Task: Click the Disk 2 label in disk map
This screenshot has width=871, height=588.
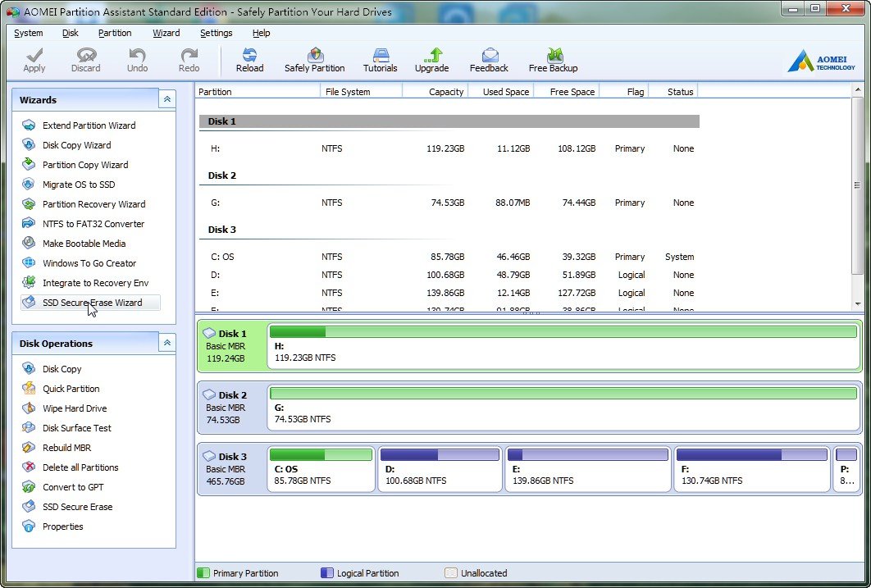Action: tap(232, 395)
